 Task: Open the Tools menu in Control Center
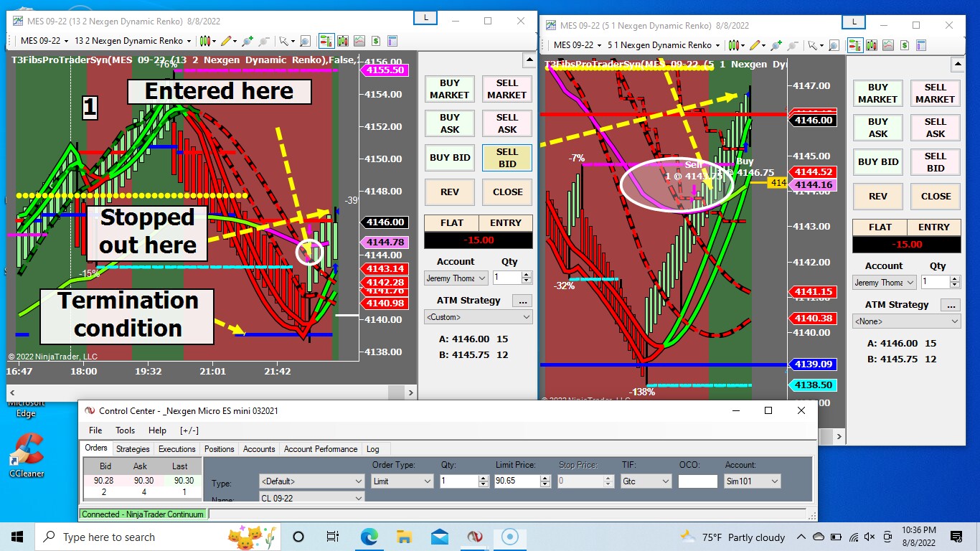125,430
